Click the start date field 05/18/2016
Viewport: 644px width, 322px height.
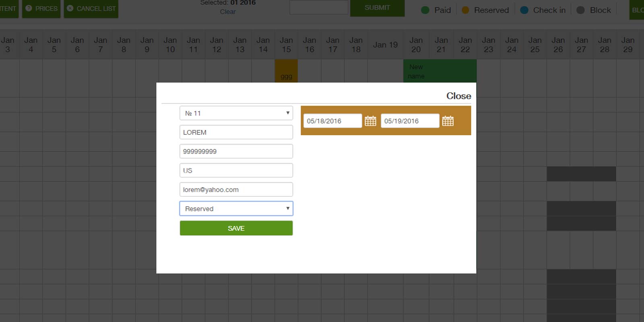pos(332,121)
